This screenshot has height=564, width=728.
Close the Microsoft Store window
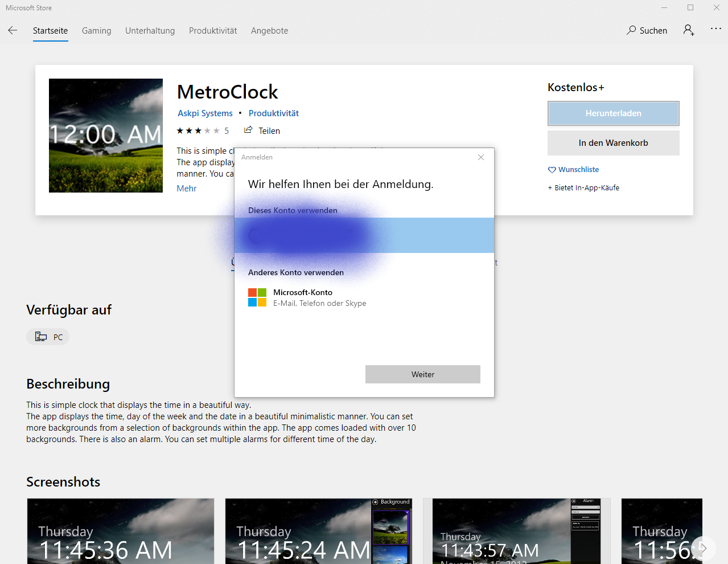point(716,7)
